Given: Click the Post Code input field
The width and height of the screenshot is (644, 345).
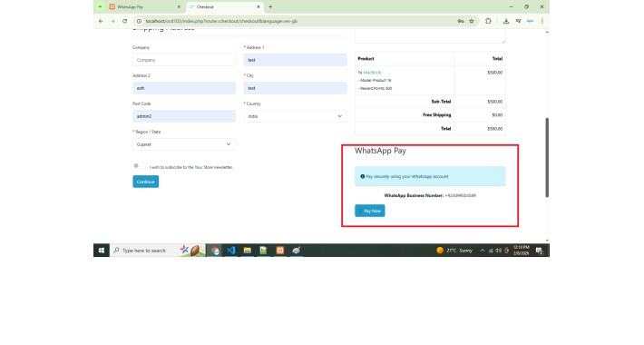Looking at the screenshot, I should 184,116.
